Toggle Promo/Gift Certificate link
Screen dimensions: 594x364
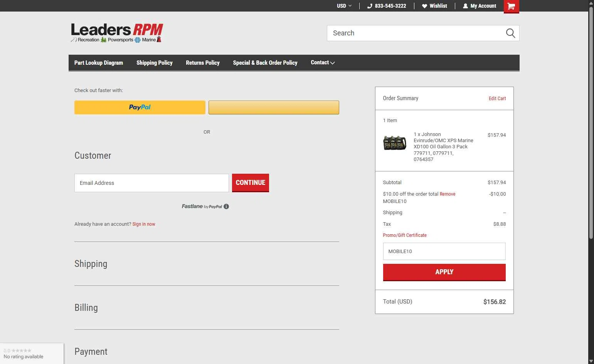405,235
